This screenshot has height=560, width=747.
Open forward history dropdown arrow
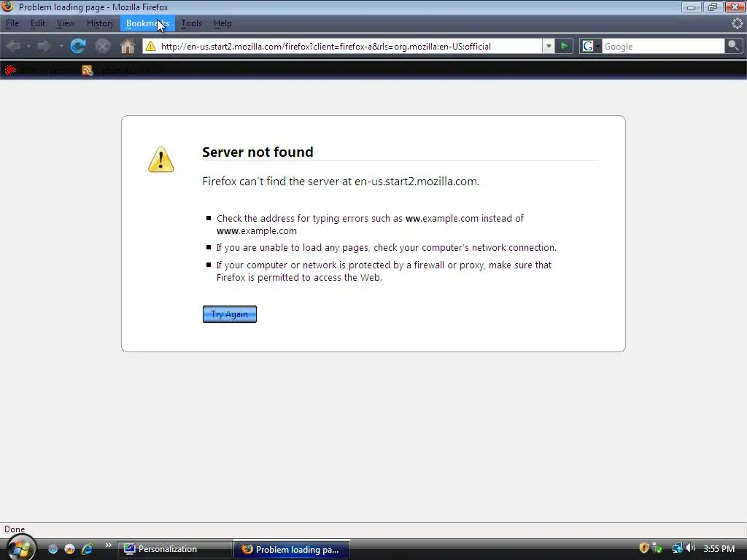61,46
